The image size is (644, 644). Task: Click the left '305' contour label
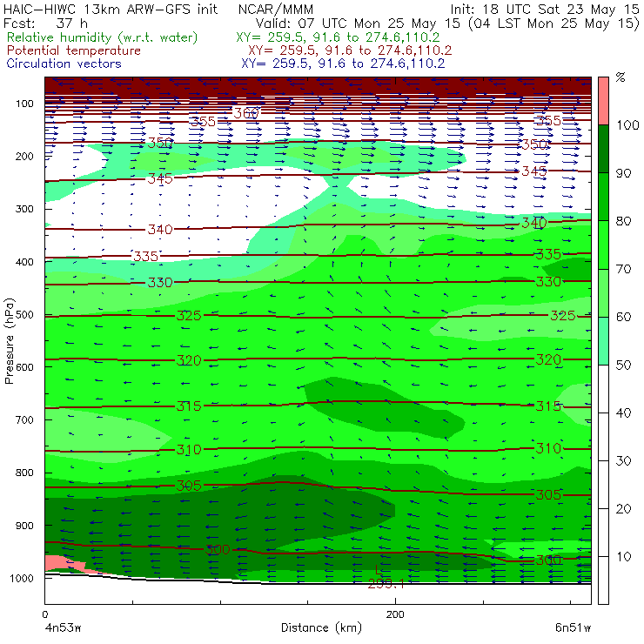[189, 486]
